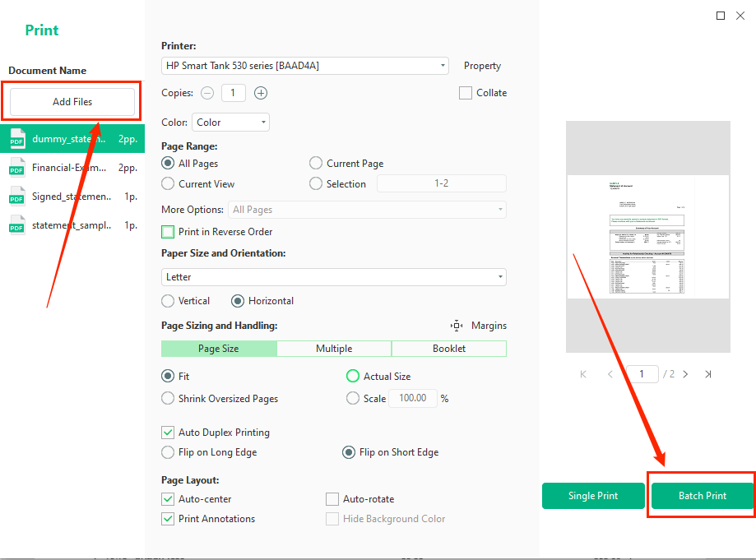Uncheck Auto Duplex Printing
Viewport: 756px width, 560px height.
168,433
